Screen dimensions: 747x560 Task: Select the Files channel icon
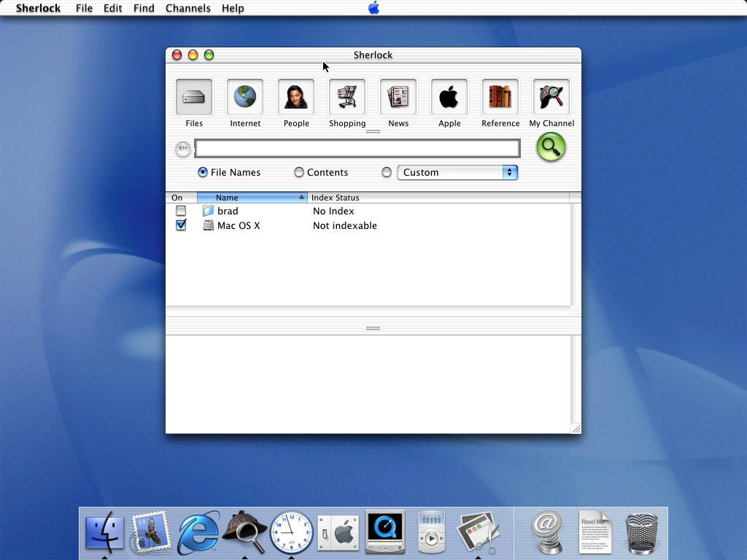194,98
